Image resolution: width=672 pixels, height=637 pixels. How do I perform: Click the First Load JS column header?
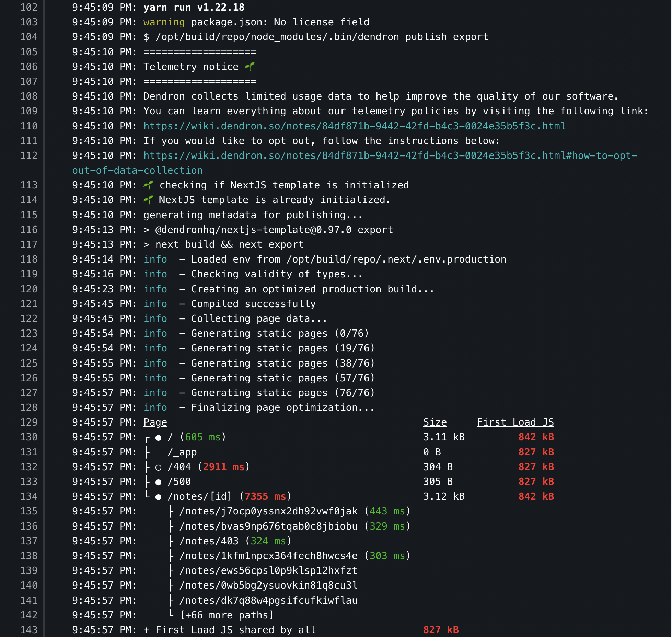tap(515, 422)
